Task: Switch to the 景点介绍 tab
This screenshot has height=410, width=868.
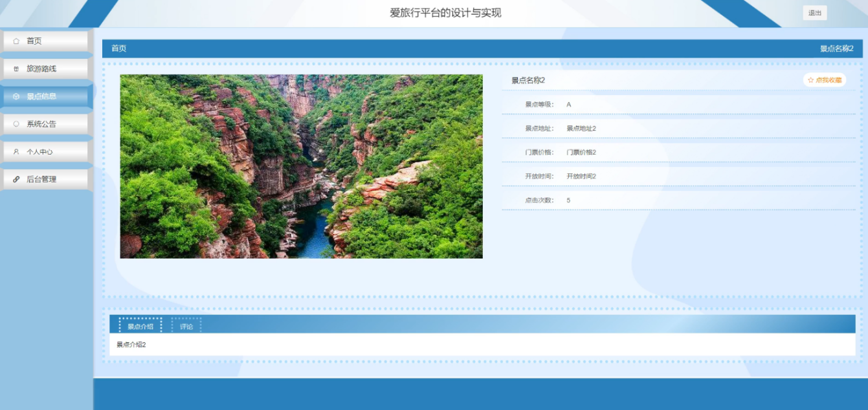Action: point(140,327)
